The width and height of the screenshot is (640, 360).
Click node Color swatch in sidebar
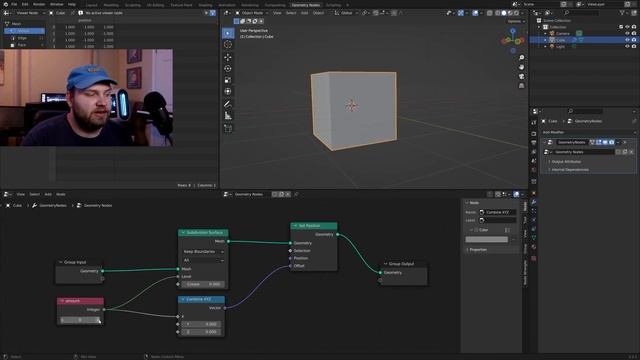click(487, 240)
